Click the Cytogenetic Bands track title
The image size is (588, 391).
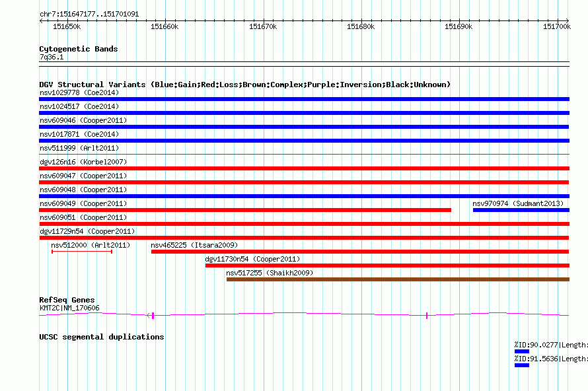79,49
